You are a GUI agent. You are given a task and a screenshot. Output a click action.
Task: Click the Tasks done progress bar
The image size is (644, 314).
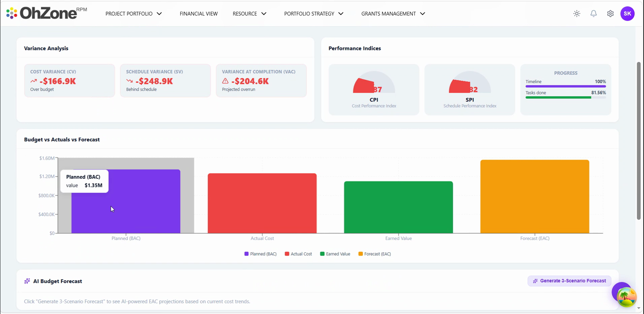(x=566, y=98)
